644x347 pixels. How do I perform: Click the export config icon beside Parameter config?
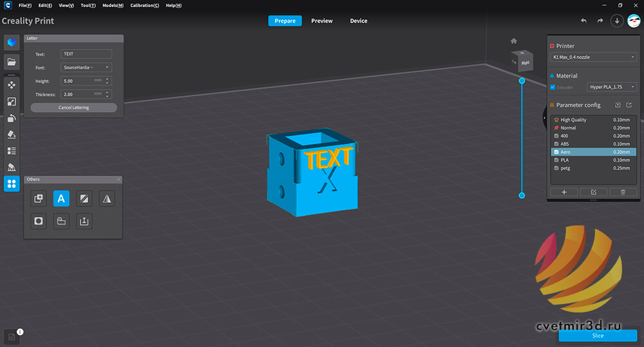(x=629, y=105)
